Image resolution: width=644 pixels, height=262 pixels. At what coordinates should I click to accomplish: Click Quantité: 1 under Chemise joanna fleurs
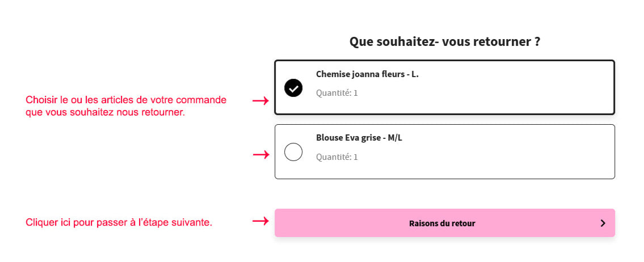tap(337, 93)
